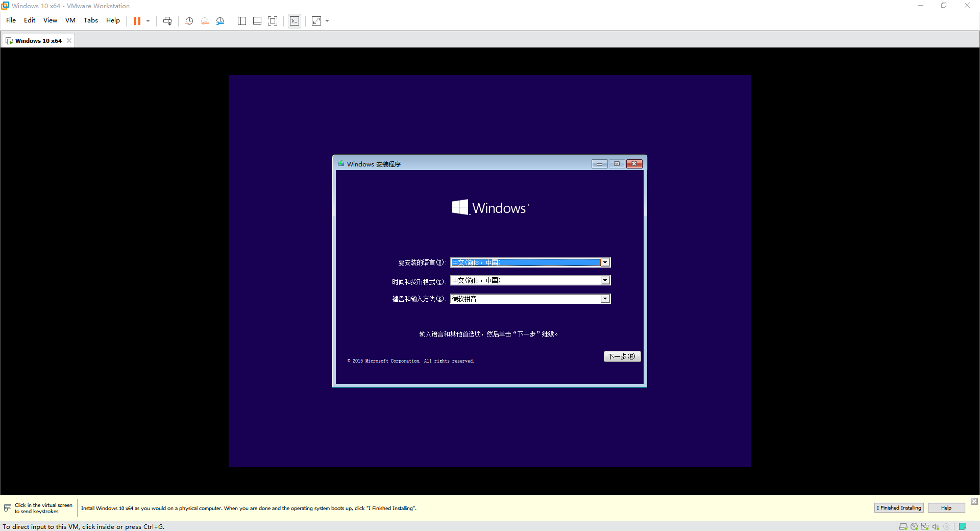Click the CD/DVD drive status icon

[x=914, y=526]
